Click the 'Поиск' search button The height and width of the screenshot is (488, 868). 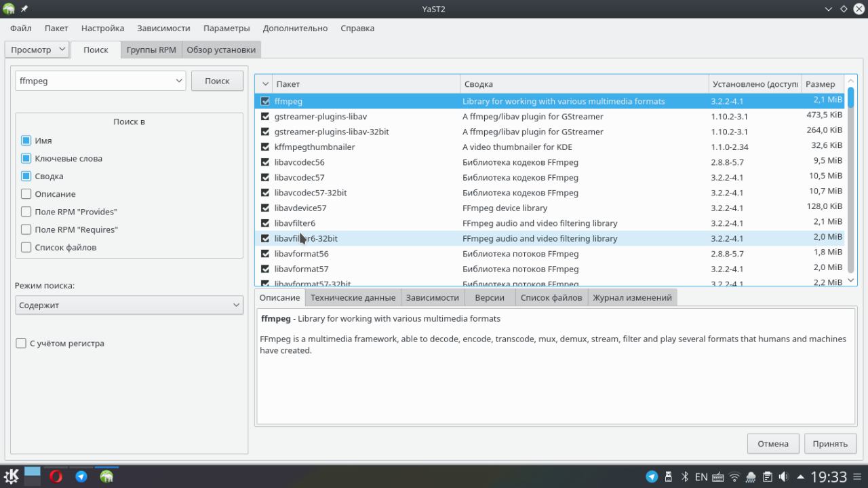pos(217,81)
